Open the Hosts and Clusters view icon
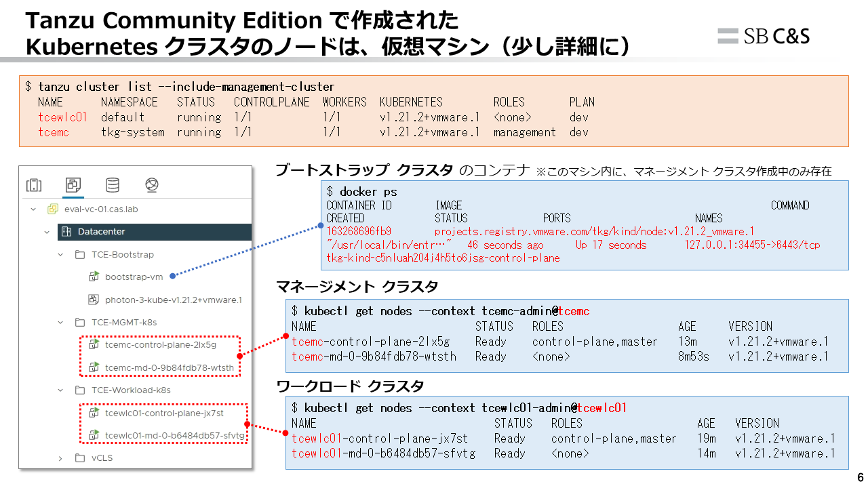This screenshot has width=868, height=488. tap(34, 185)
